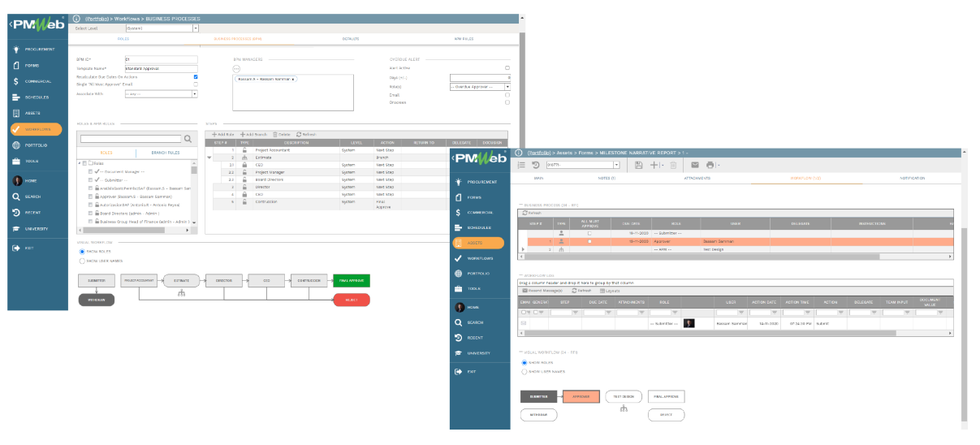Open the Attachments tab in the Milestone window
This screenshot has height=445, width=980.
697,177
